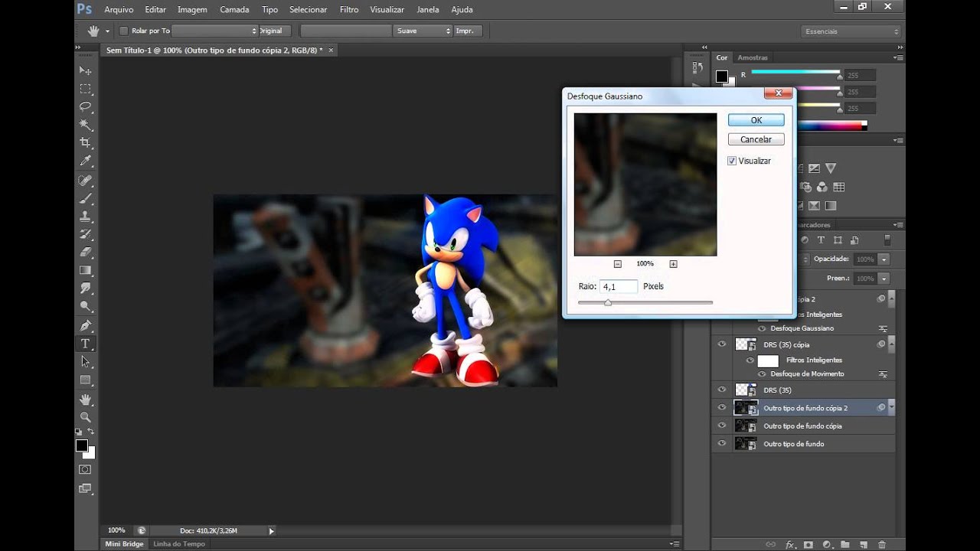Screen dimensions: 980x551
Task: Open the Filtro menu
Action: (349, 9)
